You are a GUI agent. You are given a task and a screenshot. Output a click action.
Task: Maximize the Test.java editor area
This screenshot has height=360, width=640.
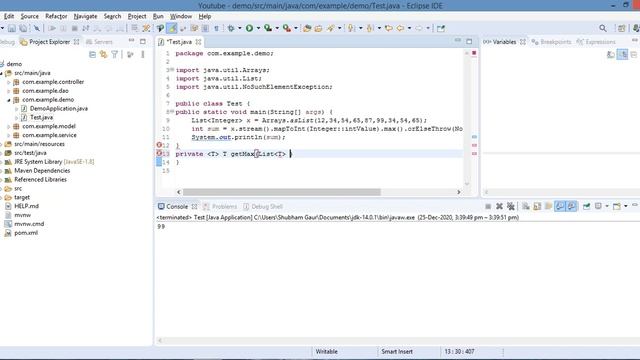[x=469, y=41]
